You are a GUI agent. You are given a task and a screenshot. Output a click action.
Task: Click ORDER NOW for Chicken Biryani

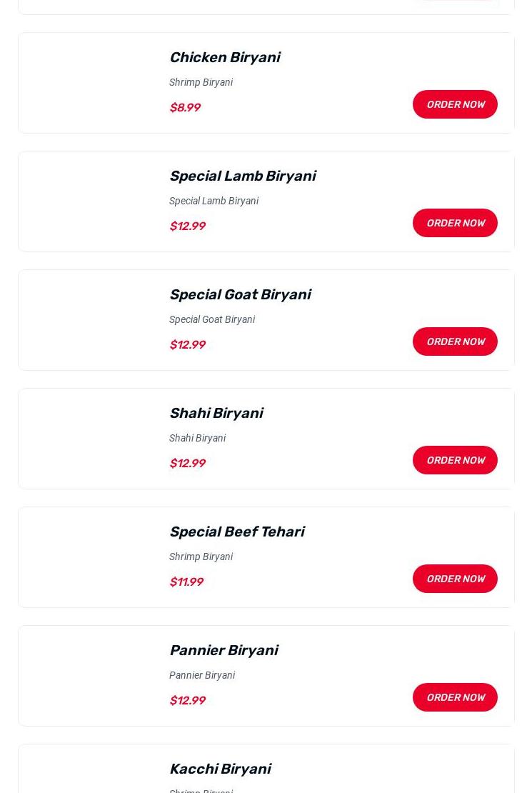(x=455, y=104)
